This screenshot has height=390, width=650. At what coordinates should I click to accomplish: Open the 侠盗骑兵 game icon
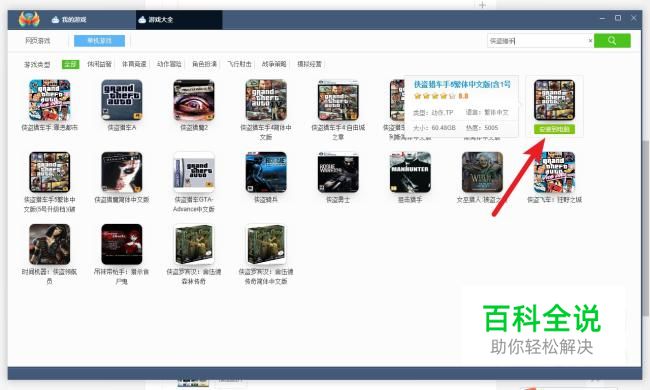point(266,172)
